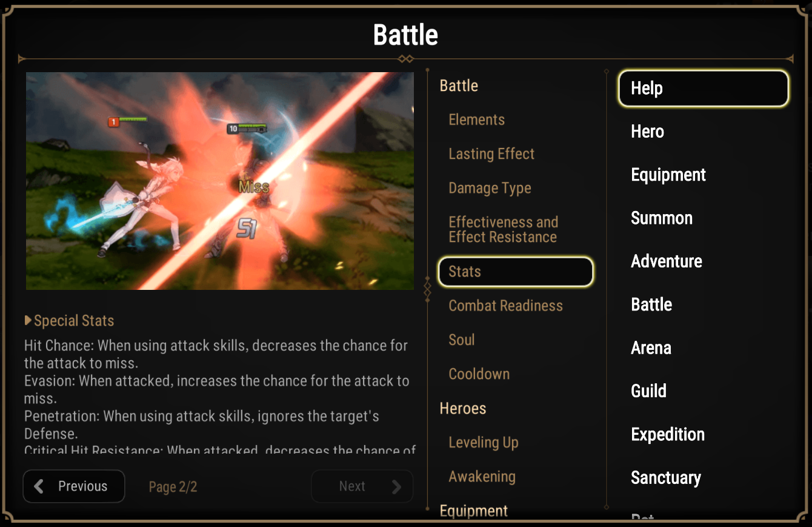Go to the Previous help page
This screenshot has width=812, height=527.
click(74, 486)
